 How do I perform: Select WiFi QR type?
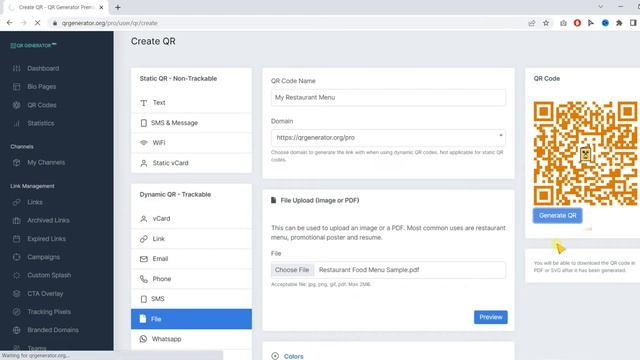coord(191,143)
